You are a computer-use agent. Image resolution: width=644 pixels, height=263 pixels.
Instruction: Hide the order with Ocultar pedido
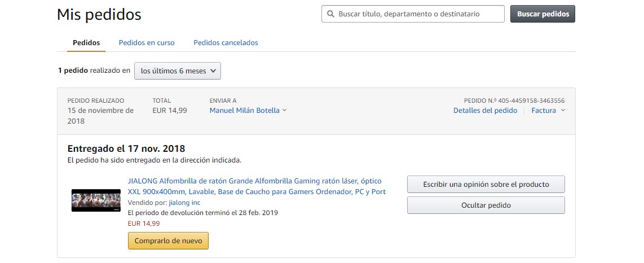point(486,205)
